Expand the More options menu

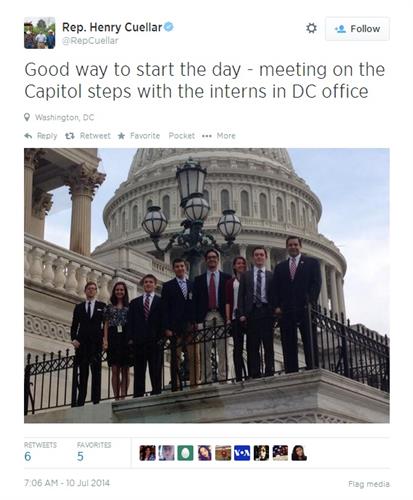(219, 136)
